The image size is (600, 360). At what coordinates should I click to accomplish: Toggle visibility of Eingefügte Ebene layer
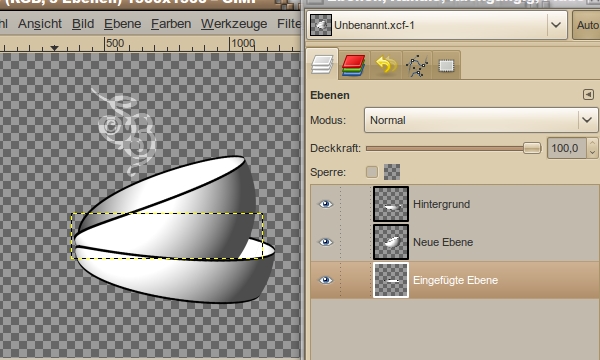[x=326, y=280]
